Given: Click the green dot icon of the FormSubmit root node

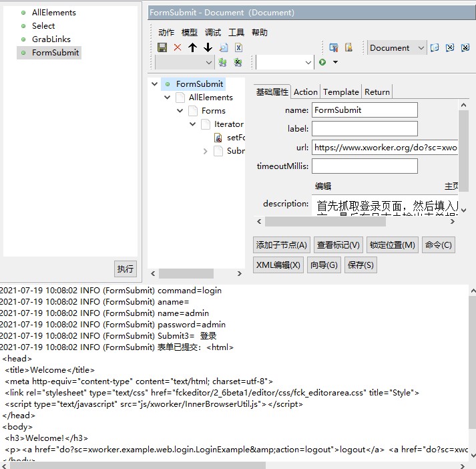Looking at the screenshot, I should 168,84.
